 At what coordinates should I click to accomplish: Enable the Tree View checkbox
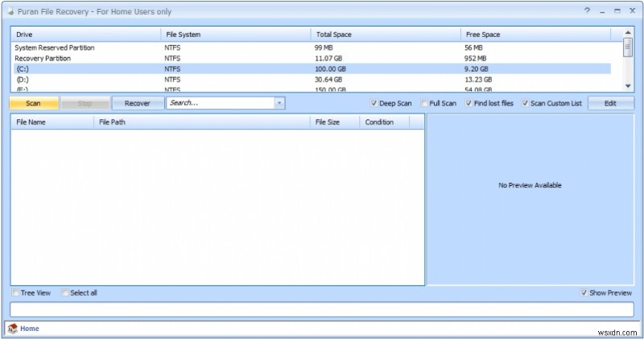15,292
